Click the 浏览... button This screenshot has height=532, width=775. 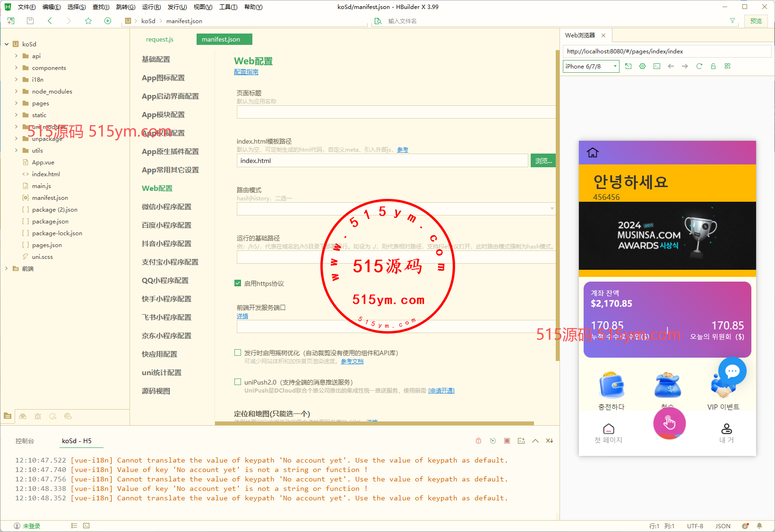pyautogui.click(x=543, y=161)
